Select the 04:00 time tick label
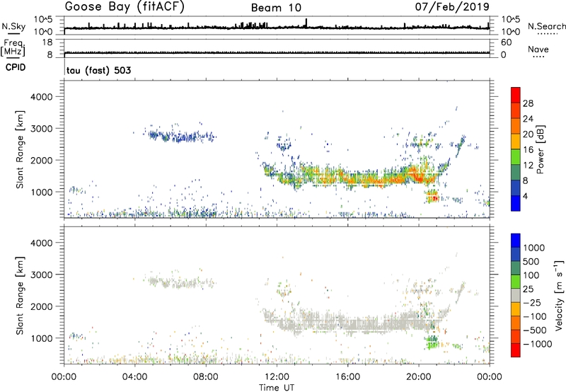This screenshot has height=392, width=566. coord(135,377)
